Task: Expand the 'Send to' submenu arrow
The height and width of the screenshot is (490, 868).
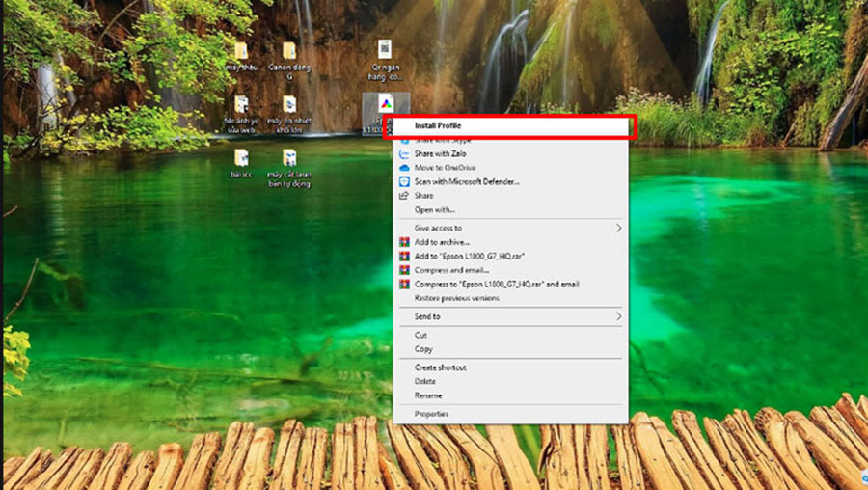Action: (x=618, y=316)
